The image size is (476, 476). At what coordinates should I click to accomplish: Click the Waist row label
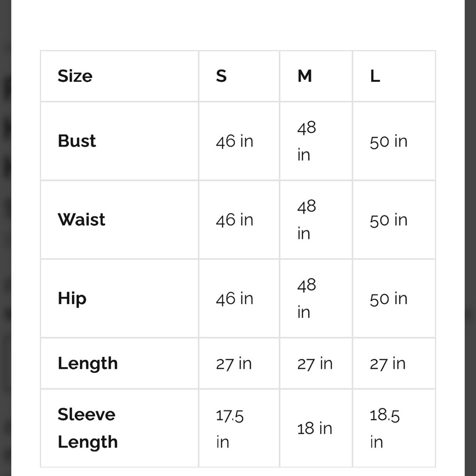81,219
